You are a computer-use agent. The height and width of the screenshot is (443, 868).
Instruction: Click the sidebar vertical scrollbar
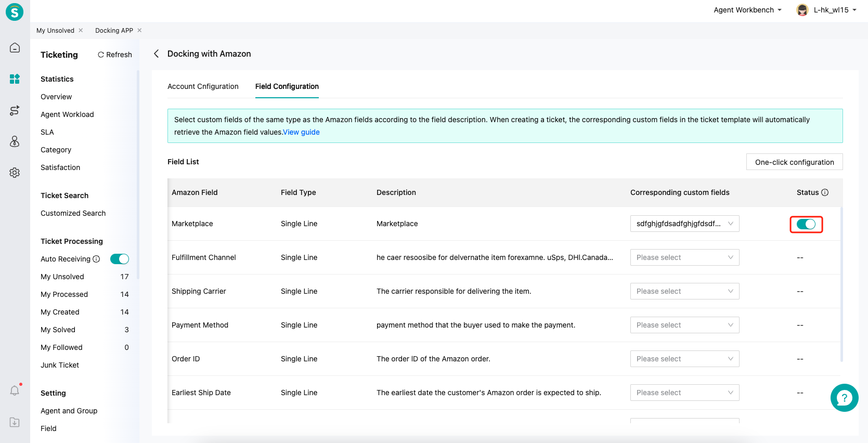click(x=138, y=175)
